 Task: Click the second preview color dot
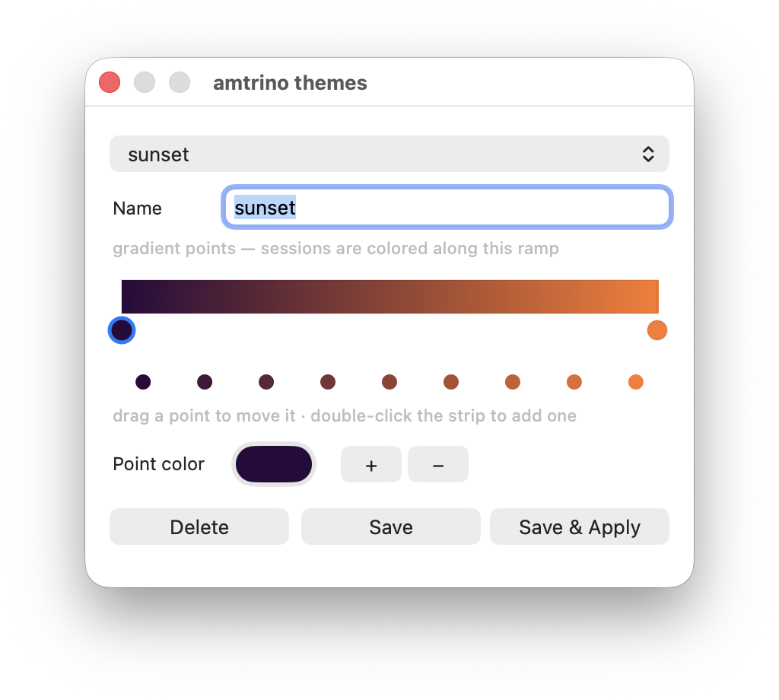tap(205, 382)
